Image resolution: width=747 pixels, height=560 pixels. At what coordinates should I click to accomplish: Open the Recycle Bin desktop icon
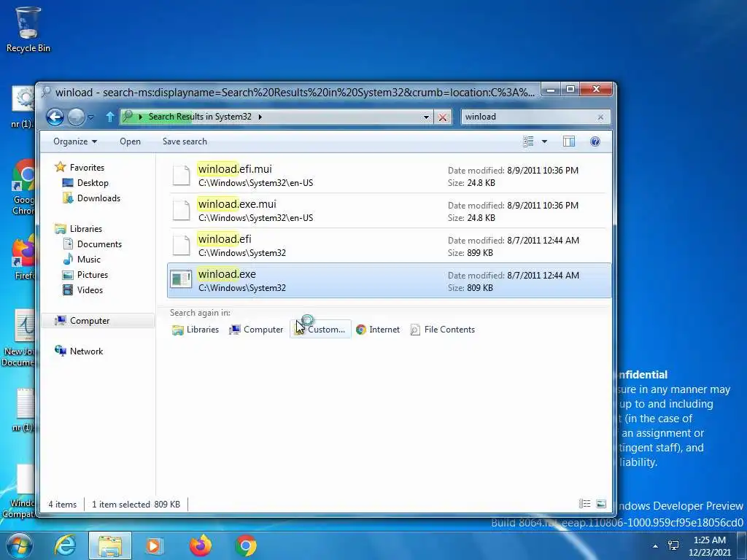pyautogui.click(x=28, y=29)
